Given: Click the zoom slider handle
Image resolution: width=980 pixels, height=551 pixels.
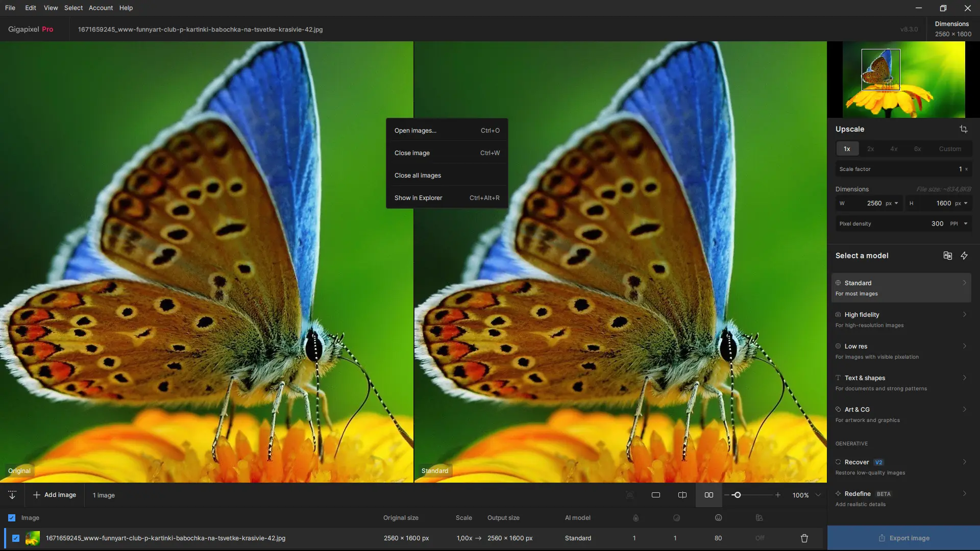Looking at the screenshot, I should point(737,495).
